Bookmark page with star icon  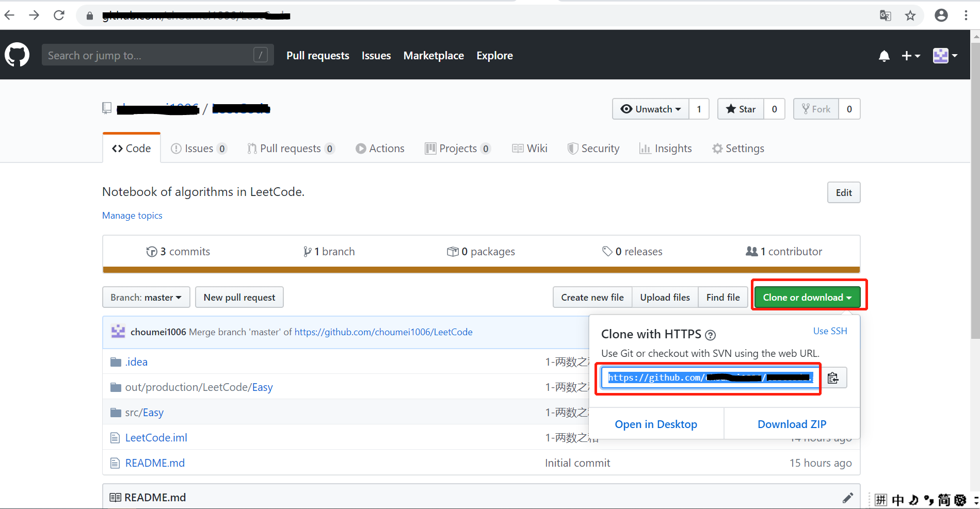point(910,15)
